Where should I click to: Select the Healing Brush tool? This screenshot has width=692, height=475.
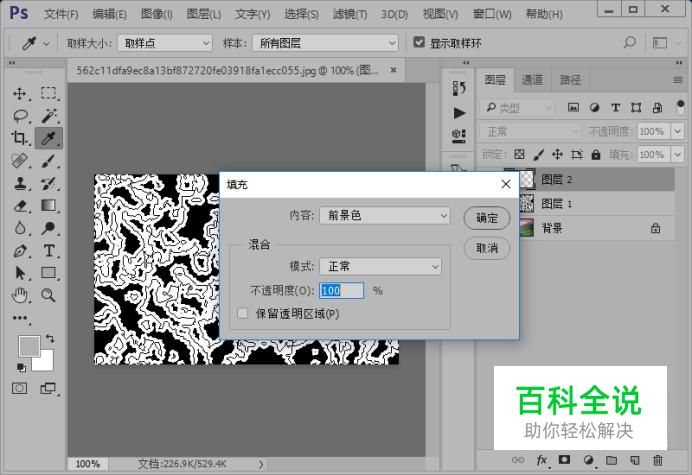click(19, 161)
